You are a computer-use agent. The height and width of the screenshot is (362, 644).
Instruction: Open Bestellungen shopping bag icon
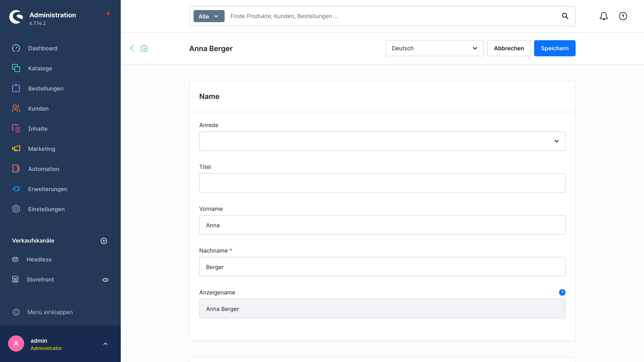(x=16, y=88)
